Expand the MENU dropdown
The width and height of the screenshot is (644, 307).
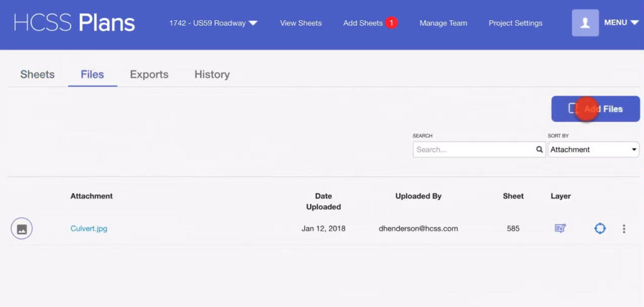pos(619,23)
